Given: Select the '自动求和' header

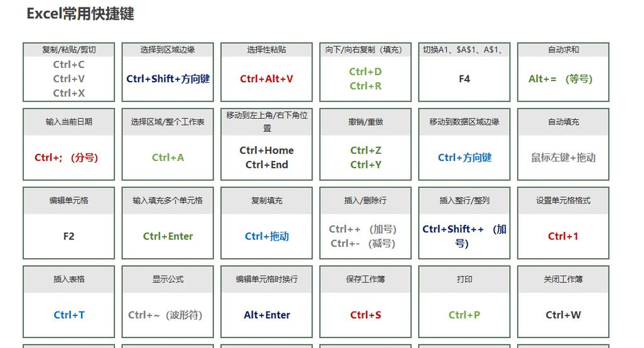Looking at the screenshot, I should pos(563,50).
